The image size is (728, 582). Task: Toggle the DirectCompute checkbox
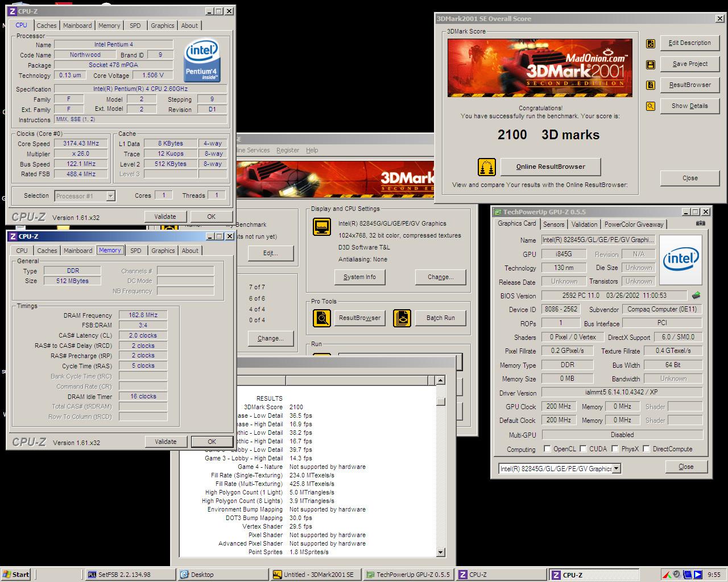[x=646, y=449]
